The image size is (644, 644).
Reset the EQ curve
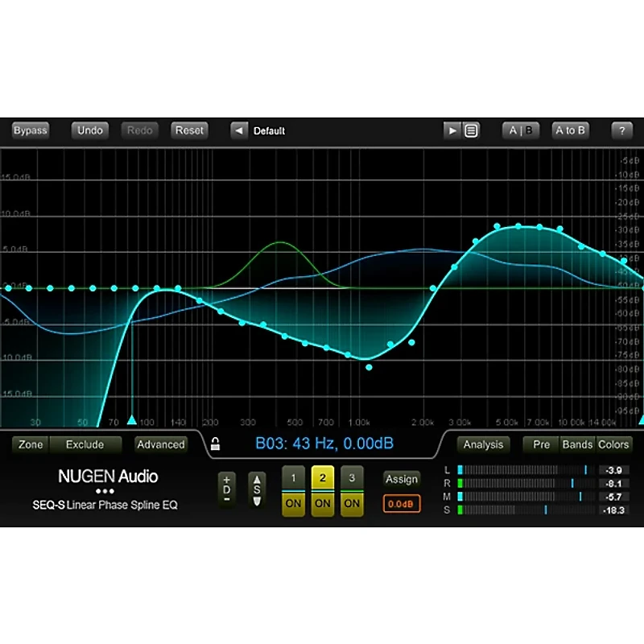189,130
